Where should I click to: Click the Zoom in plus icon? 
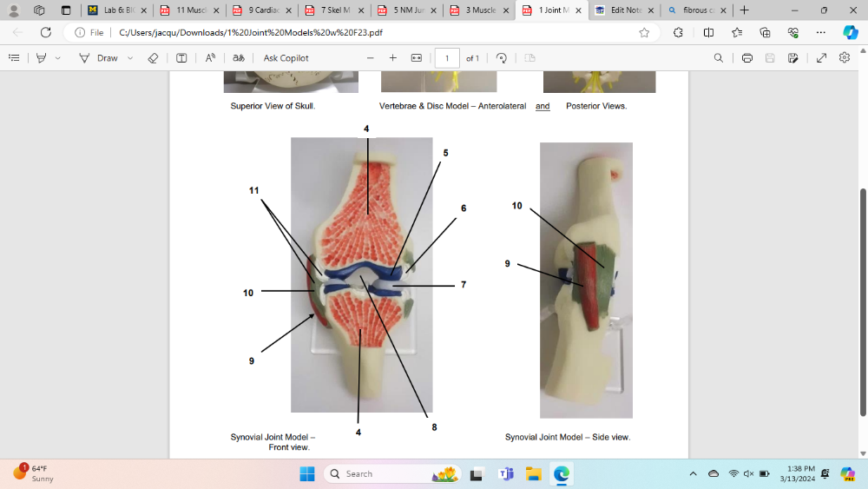[392, 58]
